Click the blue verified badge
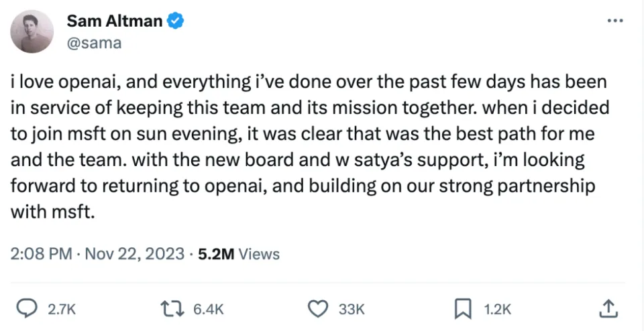Screen dimensions: 644x331 point(176,21)
